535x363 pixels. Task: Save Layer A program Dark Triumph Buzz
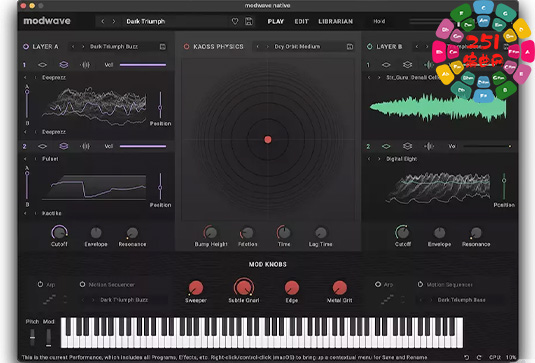[x=163, y=47]
